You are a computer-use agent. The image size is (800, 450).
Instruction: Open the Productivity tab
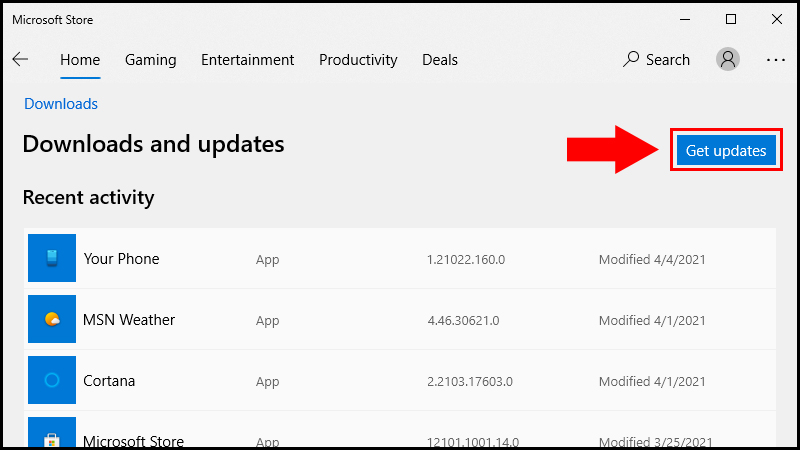pos(358,60)
